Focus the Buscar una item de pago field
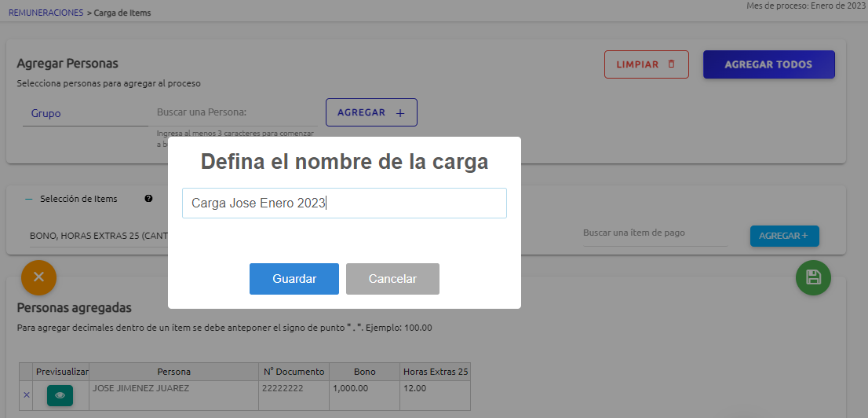The height and width of the screenshot is (418, 868). pos(655,233)
